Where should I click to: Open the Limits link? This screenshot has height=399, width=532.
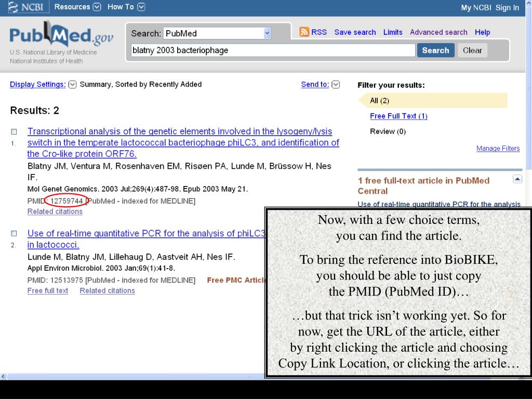tap(393, 32)
